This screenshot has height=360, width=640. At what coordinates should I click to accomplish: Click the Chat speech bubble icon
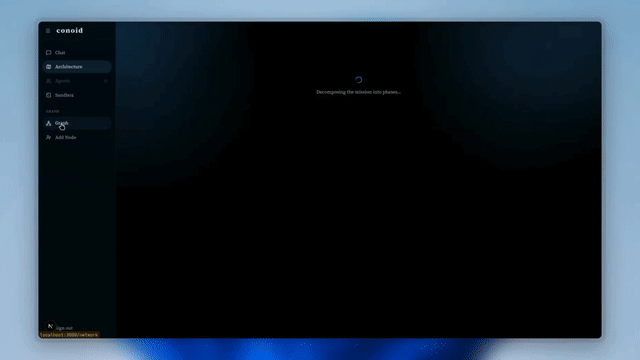click(49, 53)
